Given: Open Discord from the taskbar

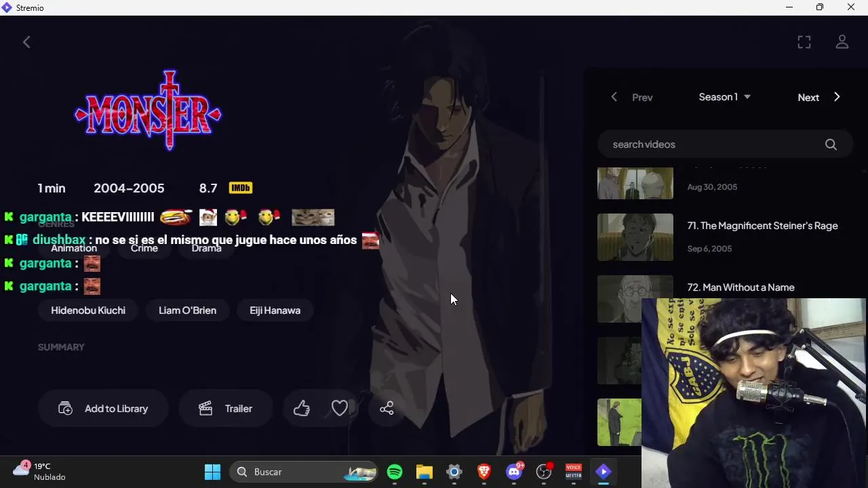Looking at the screenshot, I should tap(514, 472).
